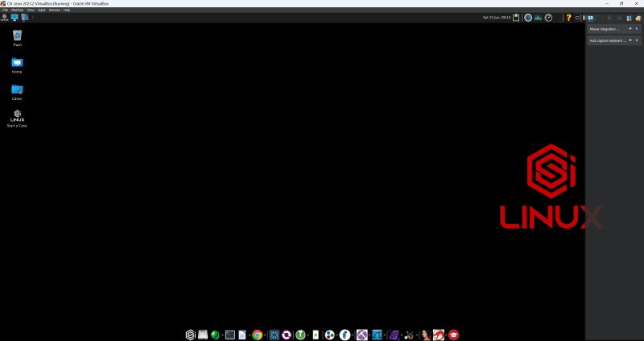
Task: Launch the purple pickaxe dock icon
Action: tap(361, 335)
